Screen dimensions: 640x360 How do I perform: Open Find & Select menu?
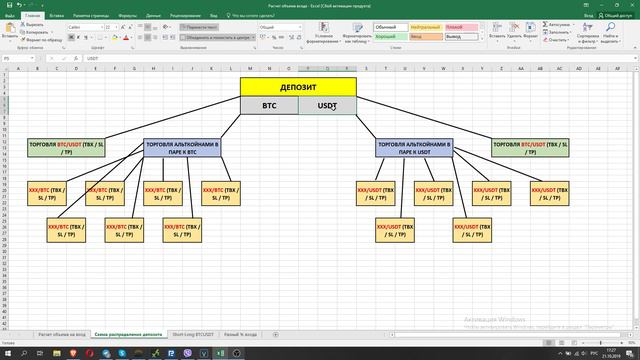pyautogui.click(x=610, y=33)
